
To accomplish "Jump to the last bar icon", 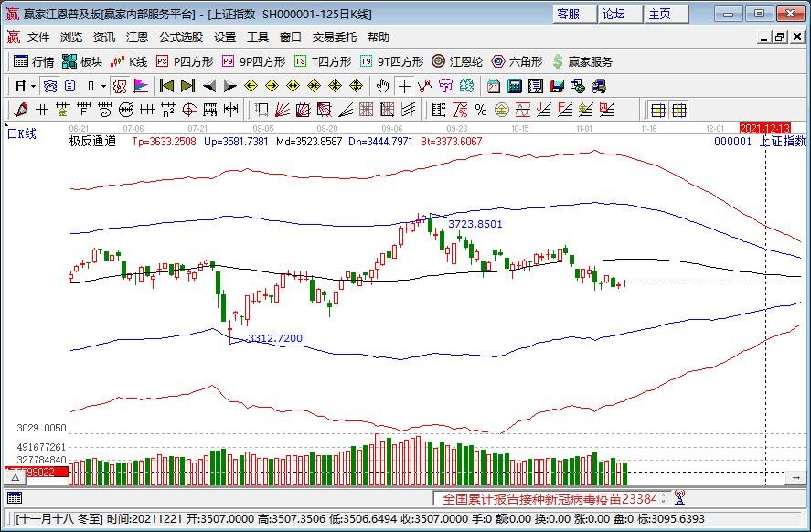I will click(187, 86).
